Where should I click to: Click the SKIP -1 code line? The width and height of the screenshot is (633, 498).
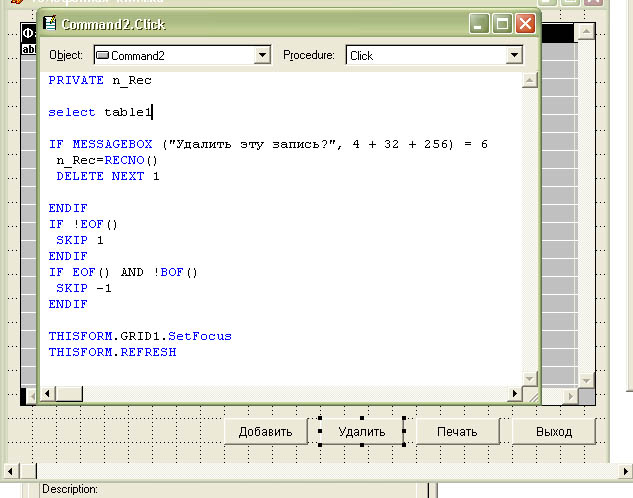(84, 288)
